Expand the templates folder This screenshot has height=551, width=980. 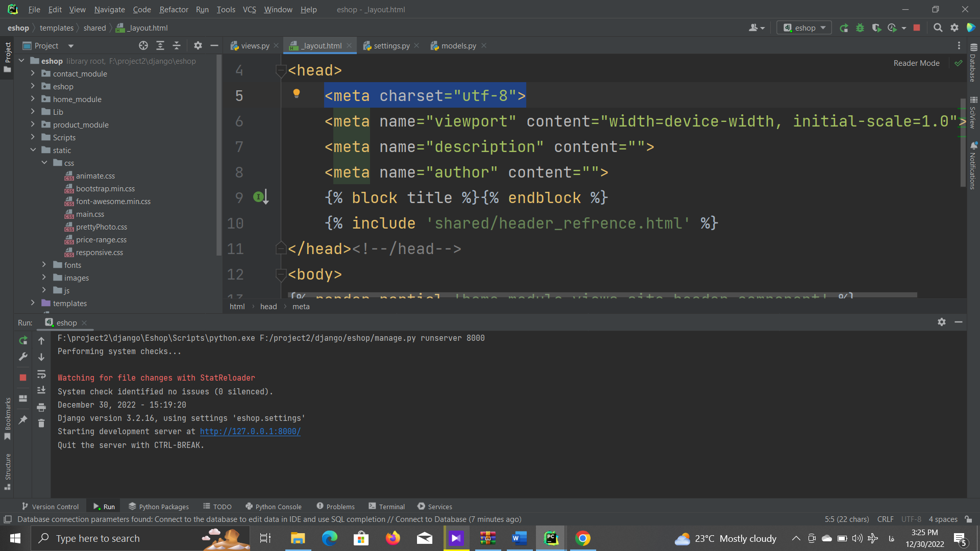pyautogui.click(x=32, y=303)
